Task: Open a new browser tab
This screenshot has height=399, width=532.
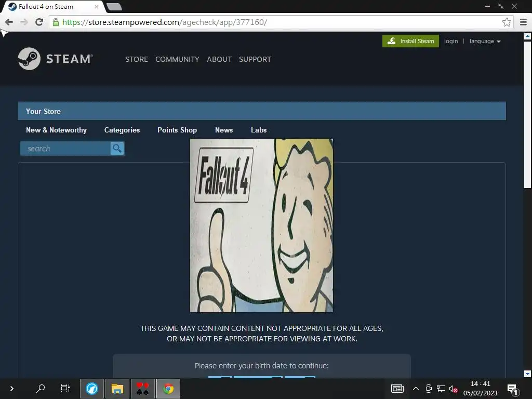Action: 114,6
